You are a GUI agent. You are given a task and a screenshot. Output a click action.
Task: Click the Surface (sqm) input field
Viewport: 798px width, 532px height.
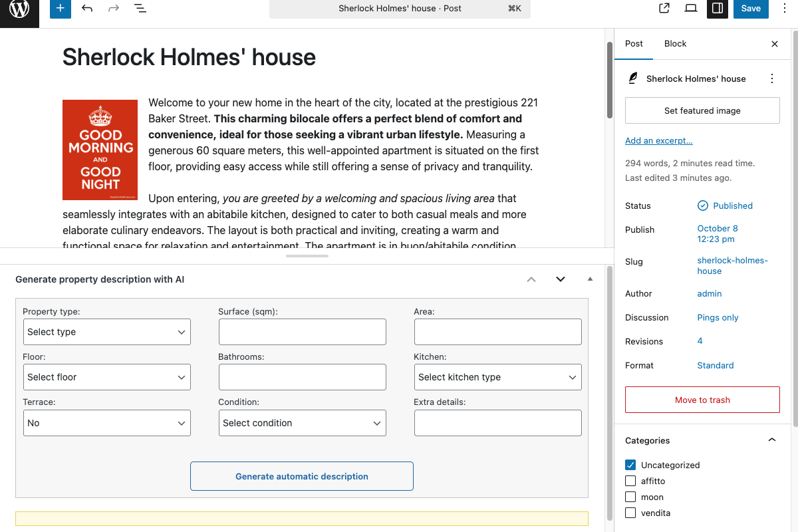pos(302,331)
